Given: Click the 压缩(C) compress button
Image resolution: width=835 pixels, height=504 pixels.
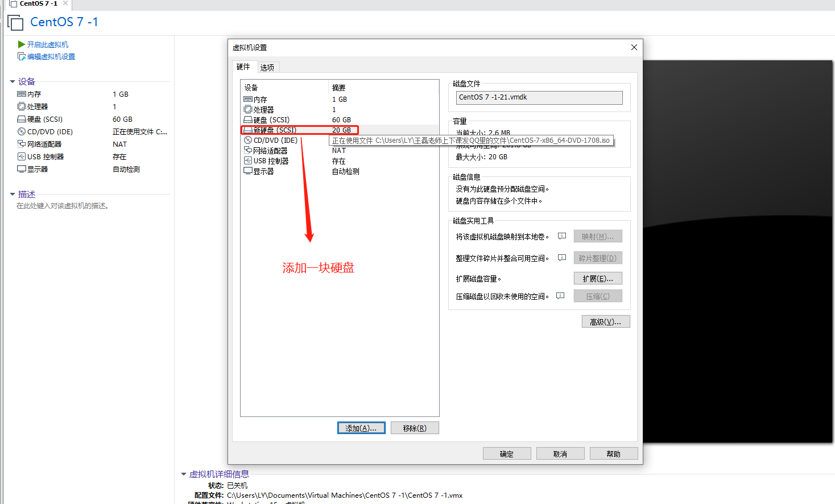Looking at the screenshot, I should pyautogui.click(x=598, y=296).
